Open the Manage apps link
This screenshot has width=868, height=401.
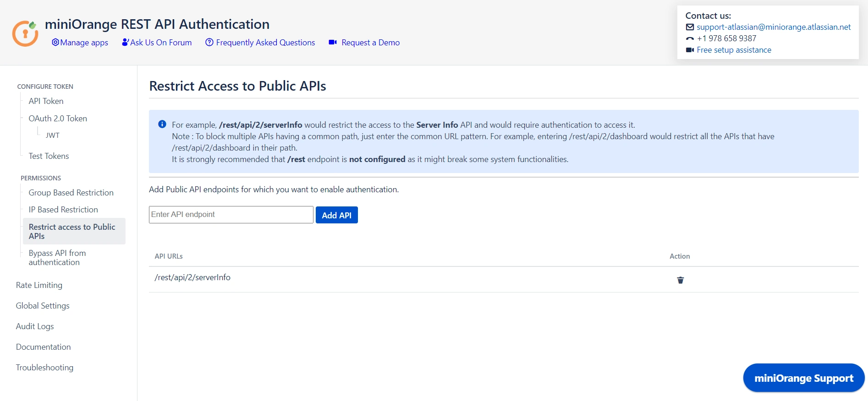tap(84, 43)
